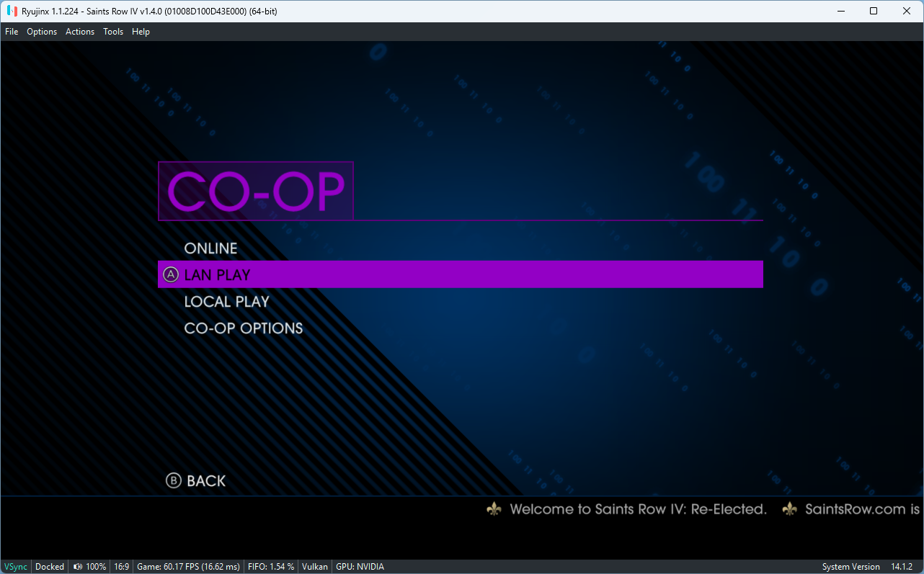Open the Options menu
Screen dimensions: 924x574
[42, 32]
